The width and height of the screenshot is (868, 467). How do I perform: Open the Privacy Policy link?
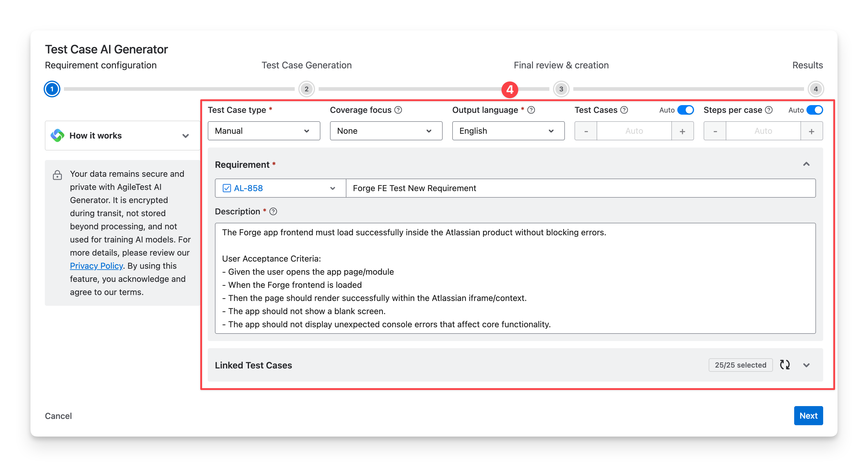[96, 266]
